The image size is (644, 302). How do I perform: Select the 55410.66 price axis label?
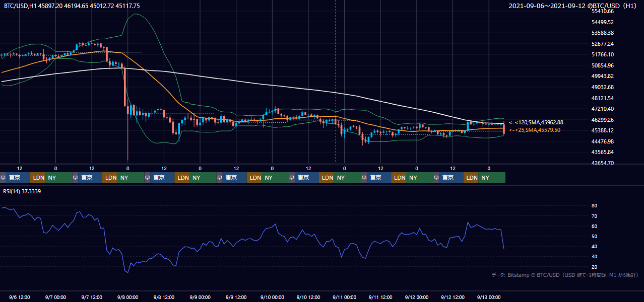(603, 11)
